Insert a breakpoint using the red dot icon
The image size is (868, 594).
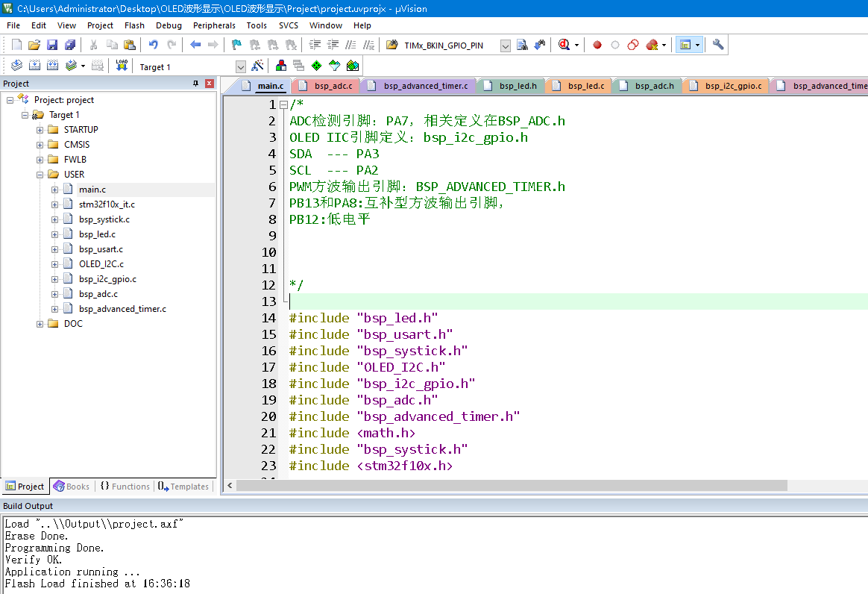(597, 45)
